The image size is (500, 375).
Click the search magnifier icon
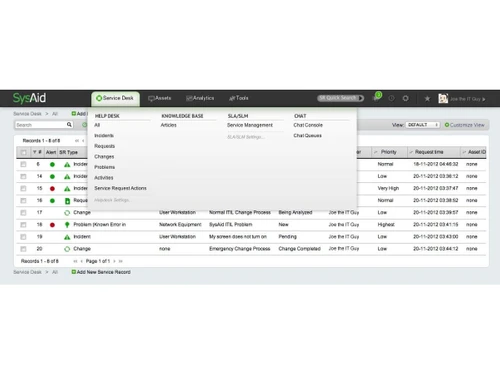69,125
